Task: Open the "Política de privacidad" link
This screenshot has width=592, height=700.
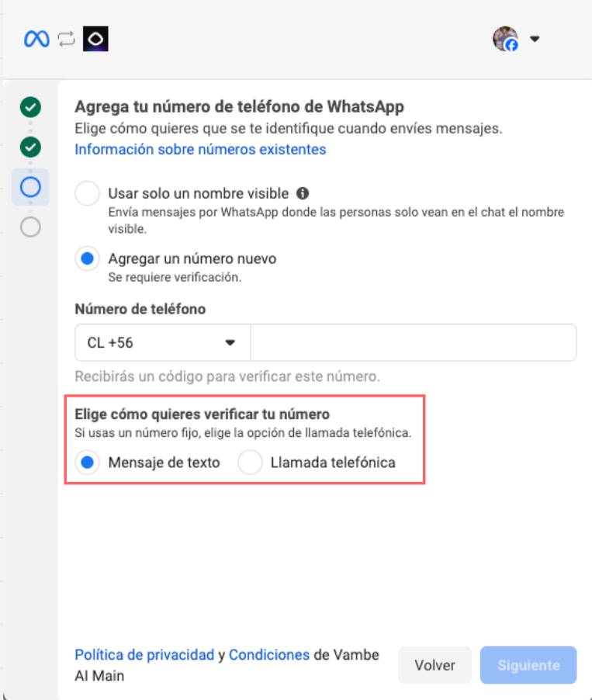Action: (144, 655)
